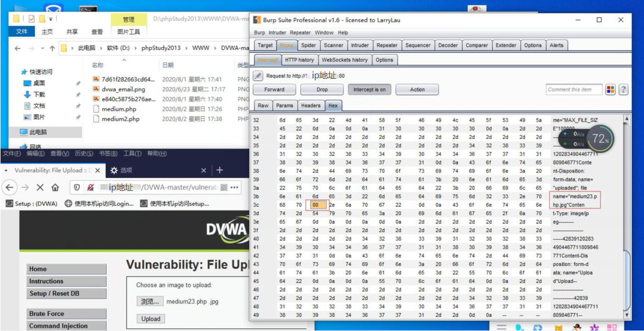Screen dimensions: 644x331
Task: Open the Sequencer tab
Action: (418, 45)
